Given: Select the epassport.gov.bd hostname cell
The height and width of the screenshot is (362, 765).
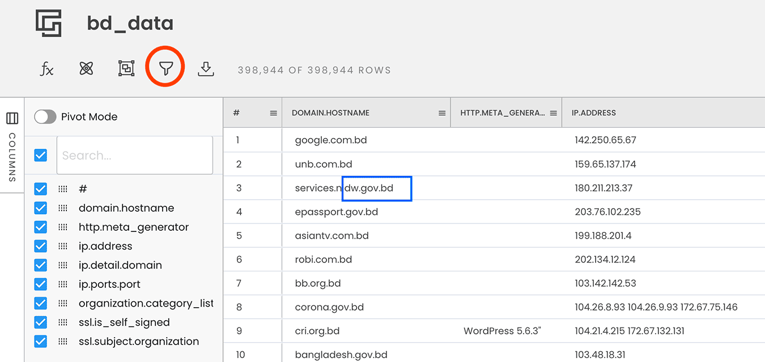Looking at the screenshot, I should [x=366, y=212].
